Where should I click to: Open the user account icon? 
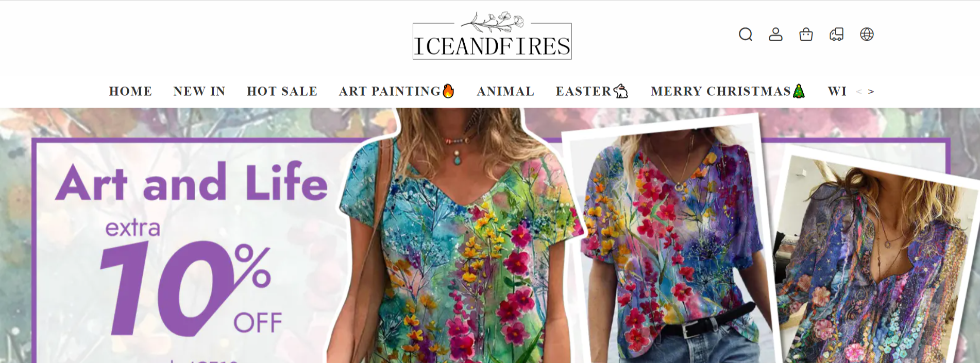point(775,34)
